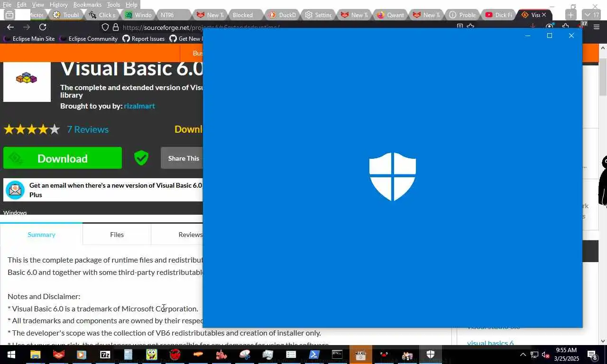Show hidden system tray icons

point(523,355)
